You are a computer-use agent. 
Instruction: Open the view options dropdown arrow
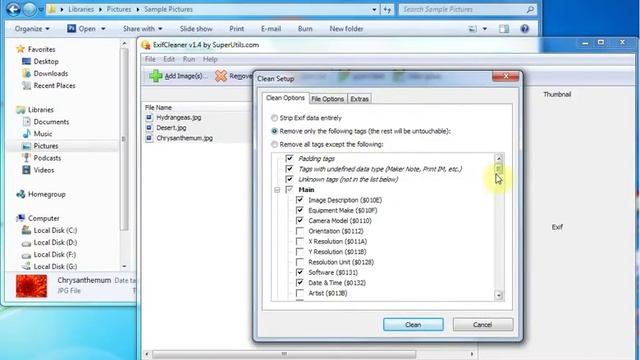coord(484,29)
